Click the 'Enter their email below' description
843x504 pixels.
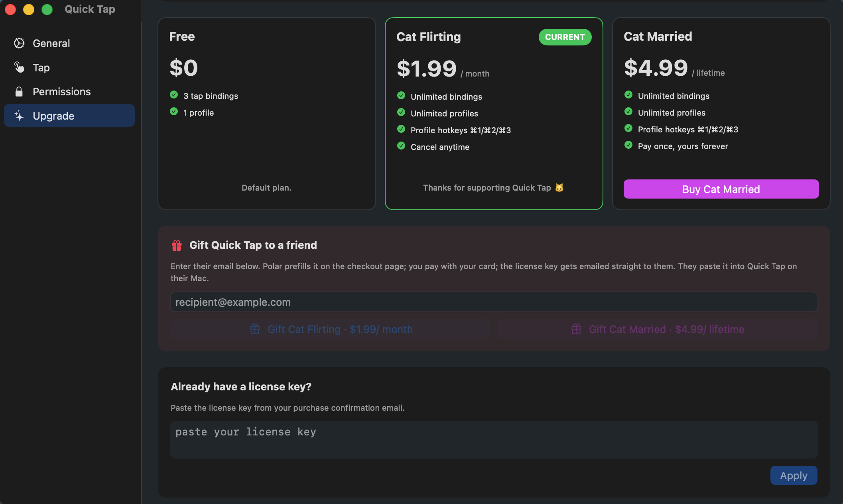tap(484, 272)
